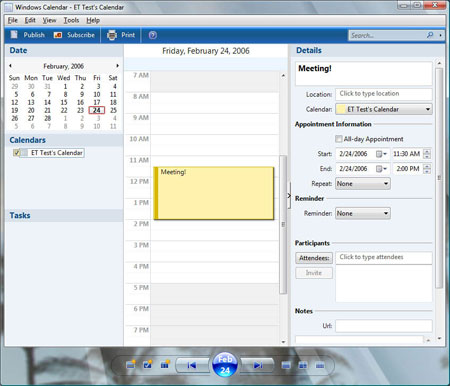450x386 pixels.
Task: Click the February, 2006 month title
Action: click(63, 66)
